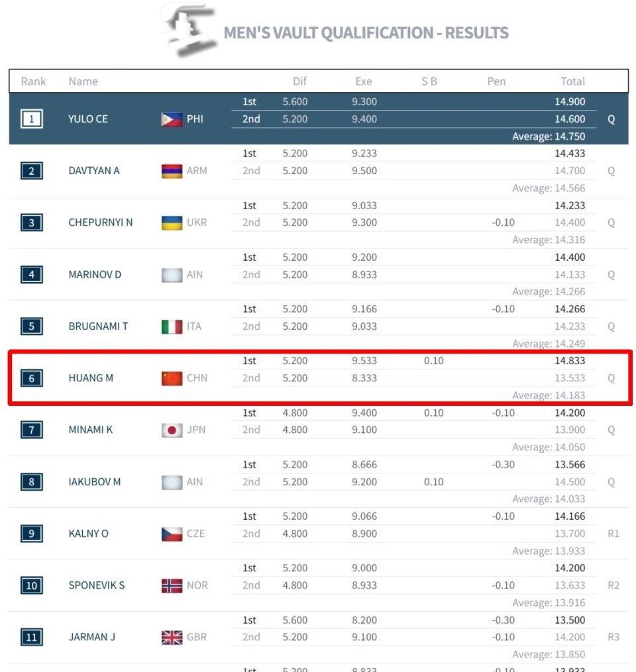This screenshot has height=672, width=636.
Task: Open HUANG M athlete entry
Action: [91, 378]
